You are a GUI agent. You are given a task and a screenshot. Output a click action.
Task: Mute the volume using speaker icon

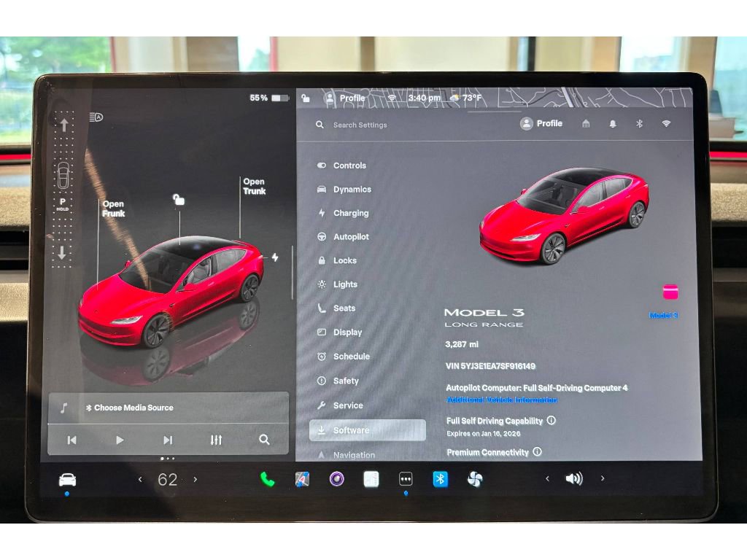point(574,479)
